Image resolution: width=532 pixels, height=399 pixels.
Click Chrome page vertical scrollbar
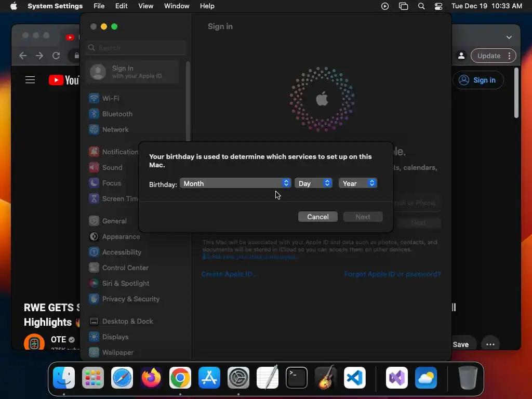516,92
